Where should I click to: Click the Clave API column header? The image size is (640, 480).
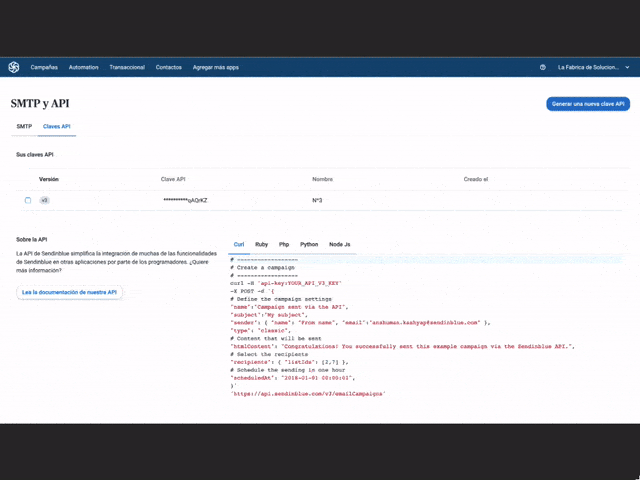point(173,179)
